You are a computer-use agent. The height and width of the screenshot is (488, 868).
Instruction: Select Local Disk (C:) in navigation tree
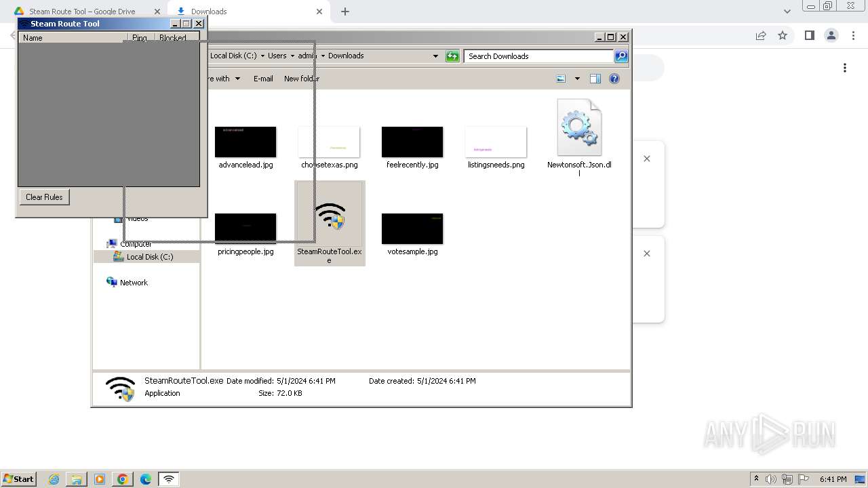pos(149,257)
